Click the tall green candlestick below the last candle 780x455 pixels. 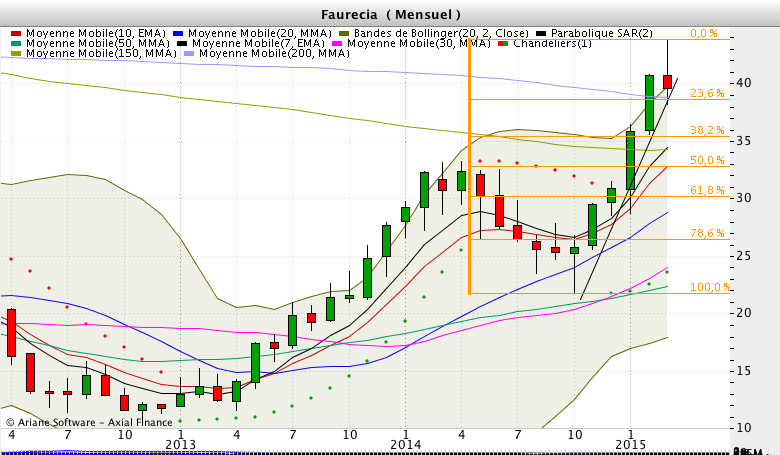(649, 103)
